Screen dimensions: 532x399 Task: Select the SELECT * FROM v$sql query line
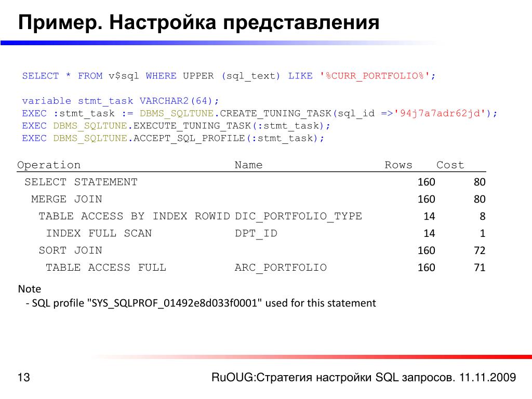tap(229, 76)
